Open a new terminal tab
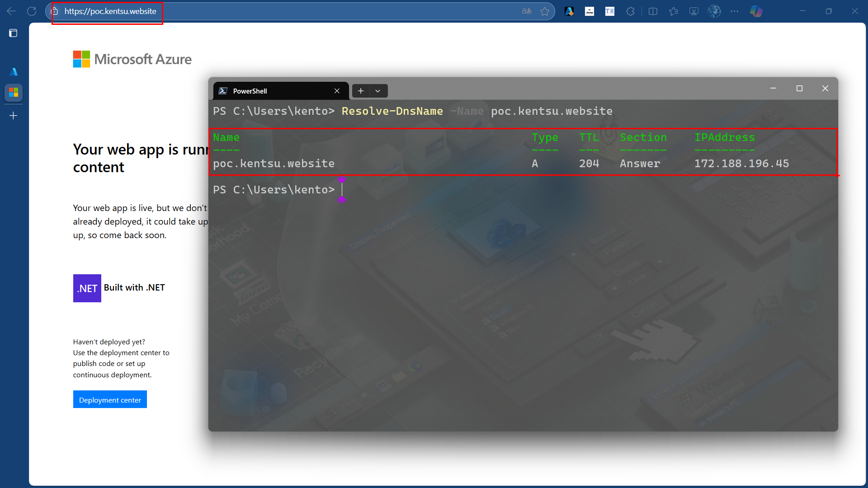Viewport: 868px width, 488px height. 361,91
